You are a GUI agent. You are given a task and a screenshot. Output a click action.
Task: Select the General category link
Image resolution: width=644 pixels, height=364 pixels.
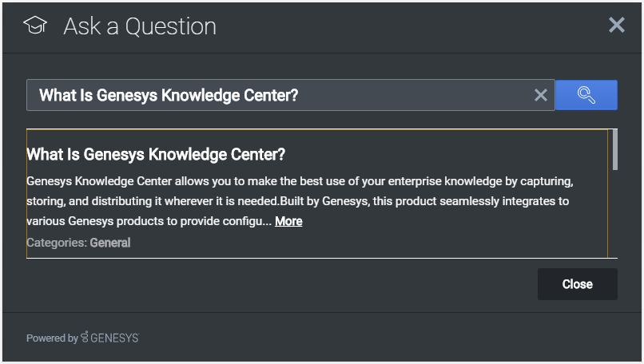pos(109,243)
